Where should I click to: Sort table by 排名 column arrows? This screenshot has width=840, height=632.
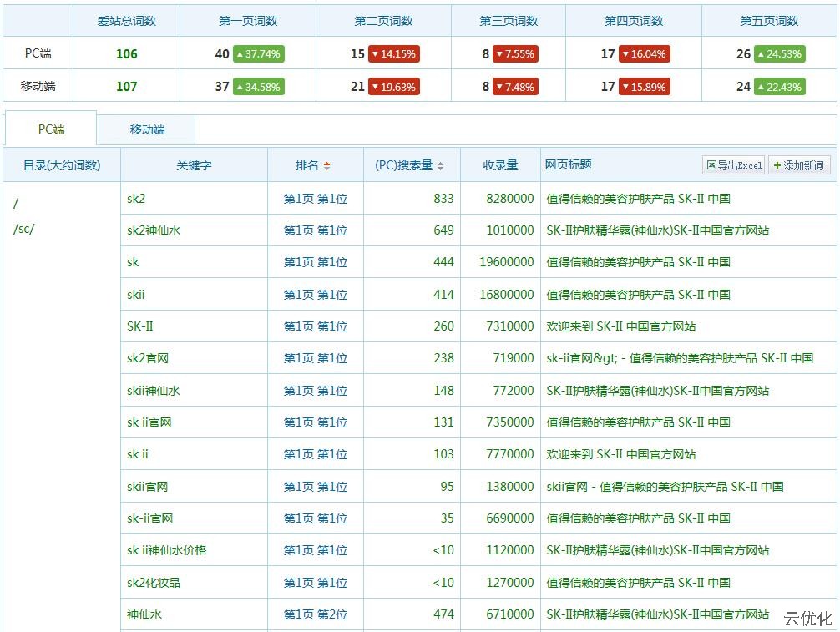pos(326,165)
